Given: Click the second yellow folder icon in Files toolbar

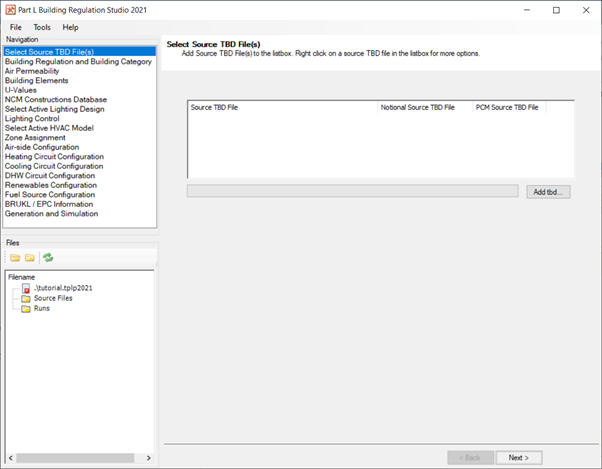Looking at the screenshot, I should (30, 258).
